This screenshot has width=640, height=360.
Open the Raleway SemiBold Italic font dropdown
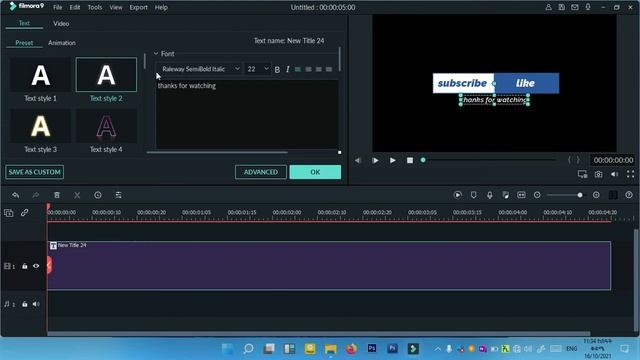pos(200,69)
